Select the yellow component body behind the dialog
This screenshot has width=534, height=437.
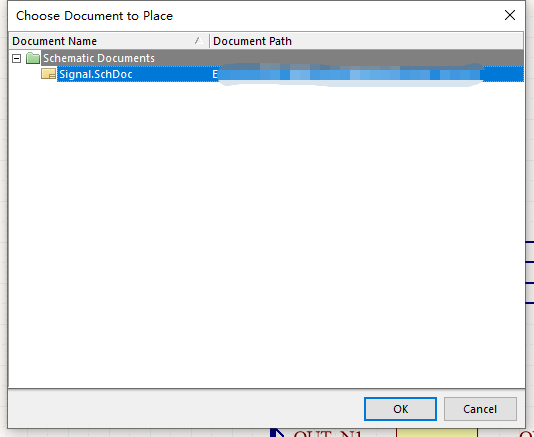(x=437, y=433)
